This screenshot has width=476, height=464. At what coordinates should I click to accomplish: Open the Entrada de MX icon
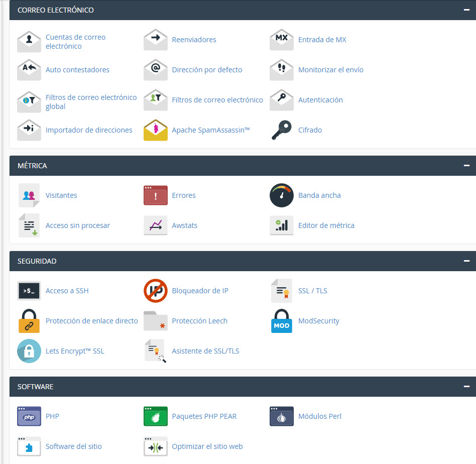[282, 40]
